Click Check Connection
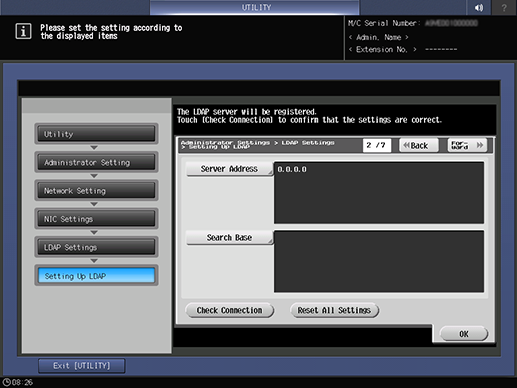Viewport: 517px width, 388px height. tap(230, 310)
